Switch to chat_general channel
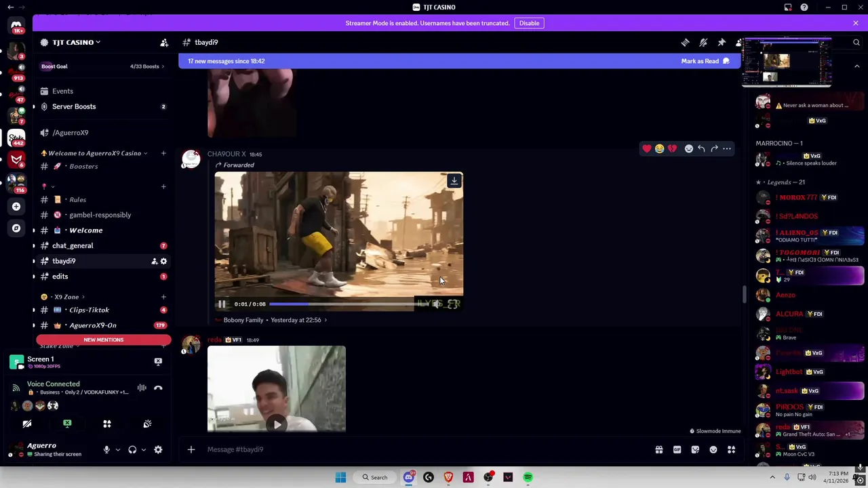The image size is (868, 488). [x=102, y=245]
